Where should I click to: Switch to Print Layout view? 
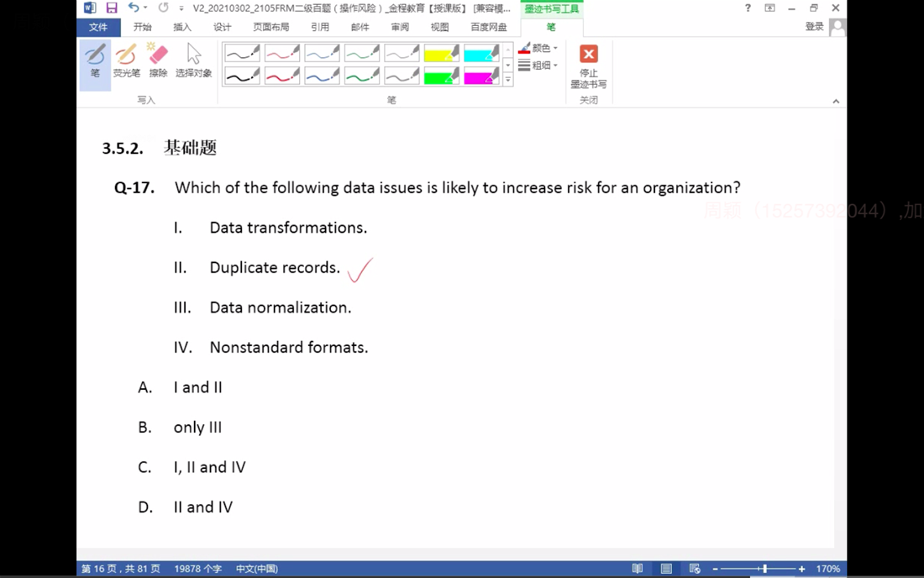point(666,569)
